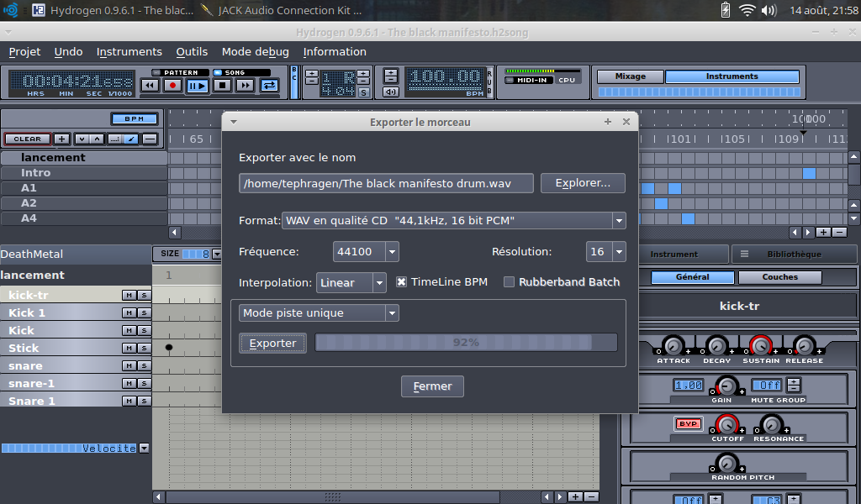Open the Instruments menu in the menu bar
The width and height of the screenshot is (861, 504).
tap(129, 51)
